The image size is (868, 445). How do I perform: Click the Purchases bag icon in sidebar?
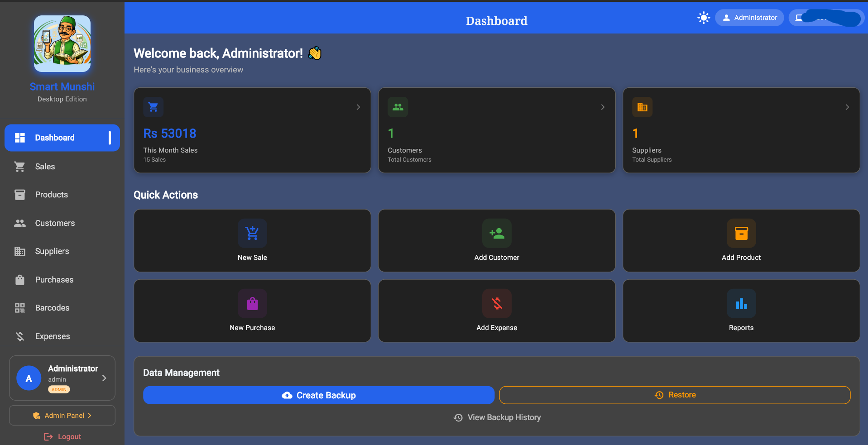point(20,280)
